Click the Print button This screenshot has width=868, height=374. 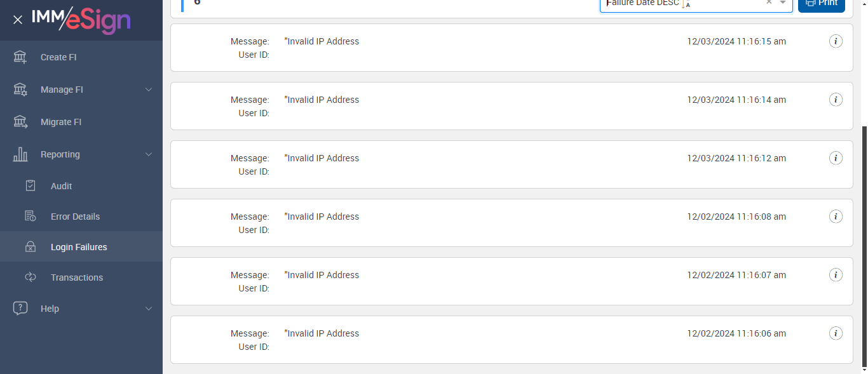pyautogui.click(x=822, y=4)
